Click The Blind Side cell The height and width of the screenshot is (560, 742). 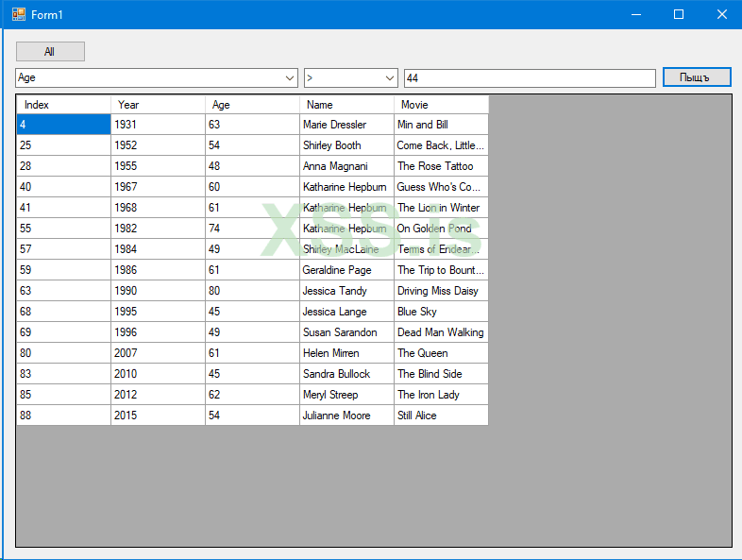tap(441, 375)
